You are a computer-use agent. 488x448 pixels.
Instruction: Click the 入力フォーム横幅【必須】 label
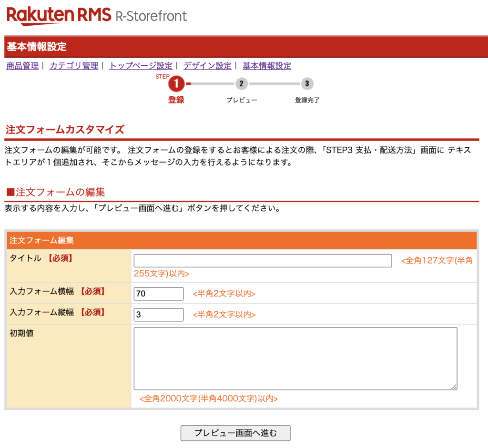[58, 291]
